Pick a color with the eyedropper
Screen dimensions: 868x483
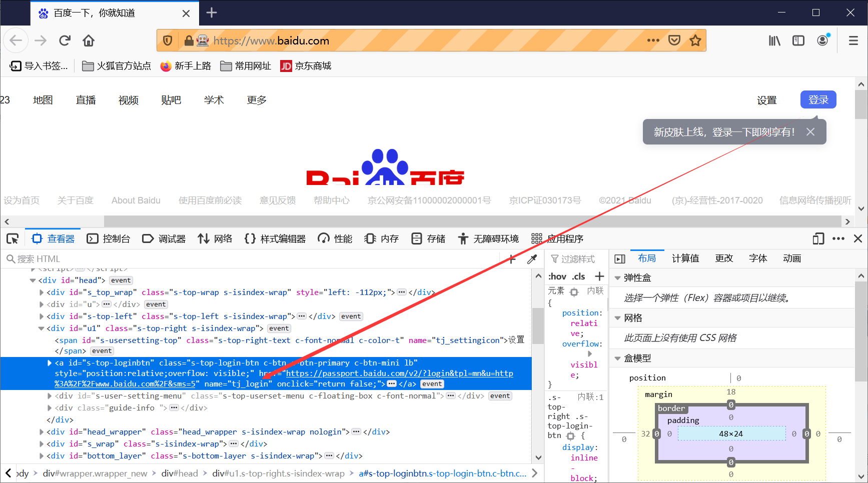coord(532,259)
